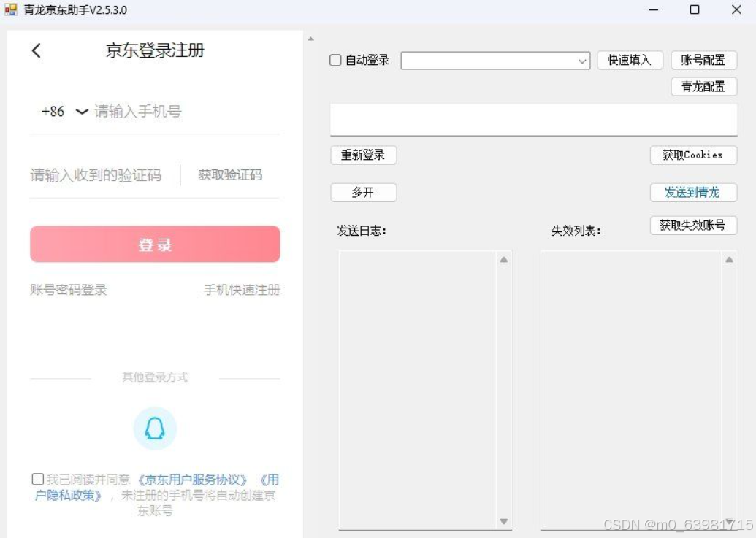
Task: Tick the 自动登录 checkbox
Action: coord(335,60)
